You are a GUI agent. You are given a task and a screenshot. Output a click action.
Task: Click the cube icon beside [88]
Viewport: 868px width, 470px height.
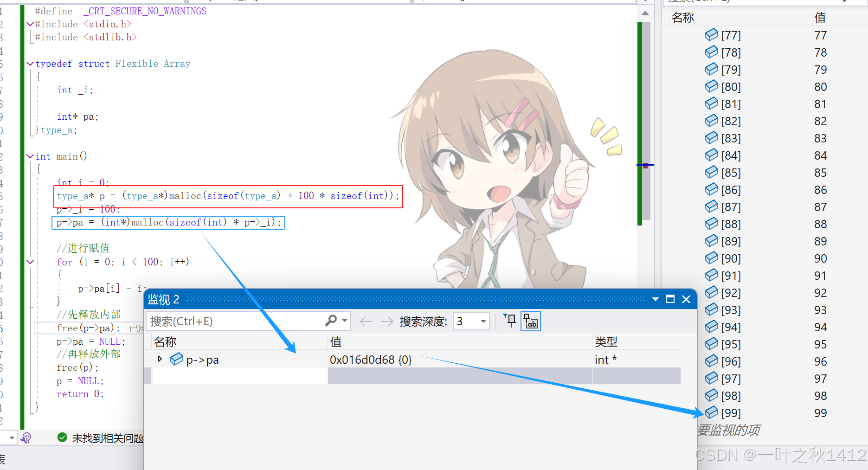point(711,224)
